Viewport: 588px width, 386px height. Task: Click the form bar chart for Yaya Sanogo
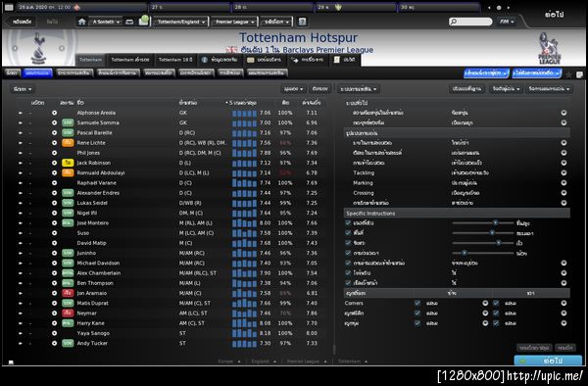pyautogui.click(x=244, y=333)
